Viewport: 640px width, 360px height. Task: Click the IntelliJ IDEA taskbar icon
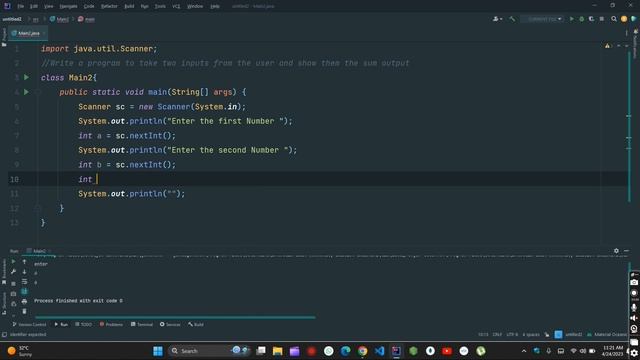click(396, 351)
